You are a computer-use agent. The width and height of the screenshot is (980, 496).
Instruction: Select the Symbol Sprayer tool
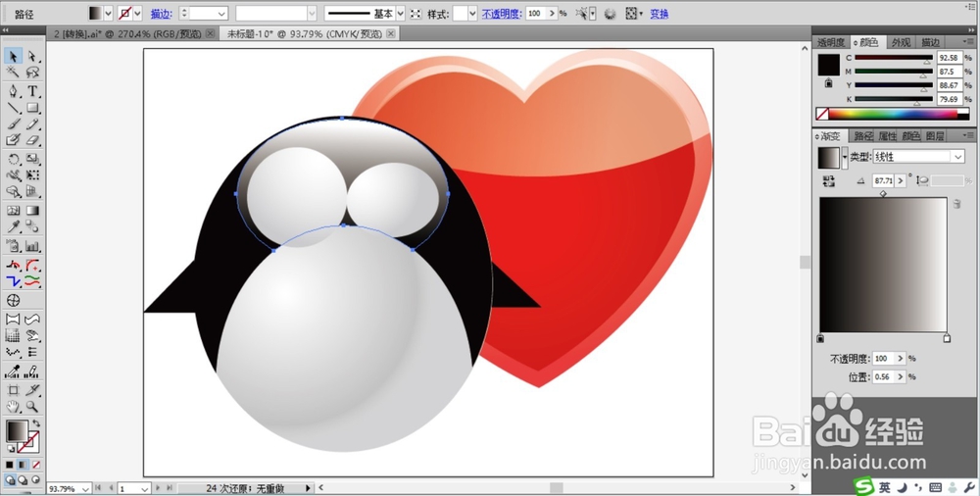(x=13, y=246)
